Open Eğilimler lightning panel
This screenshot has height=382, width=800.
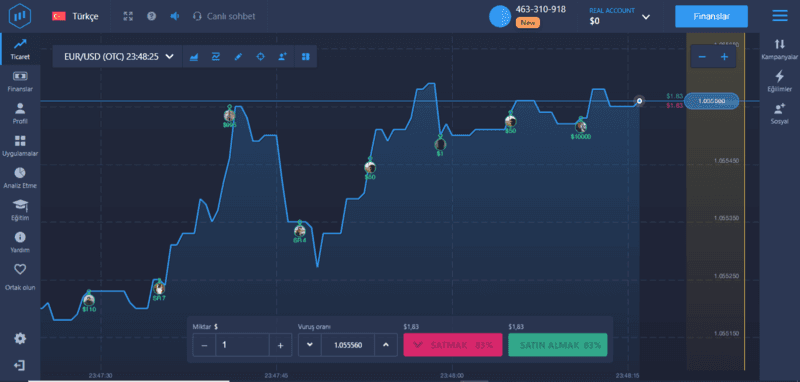779,81
